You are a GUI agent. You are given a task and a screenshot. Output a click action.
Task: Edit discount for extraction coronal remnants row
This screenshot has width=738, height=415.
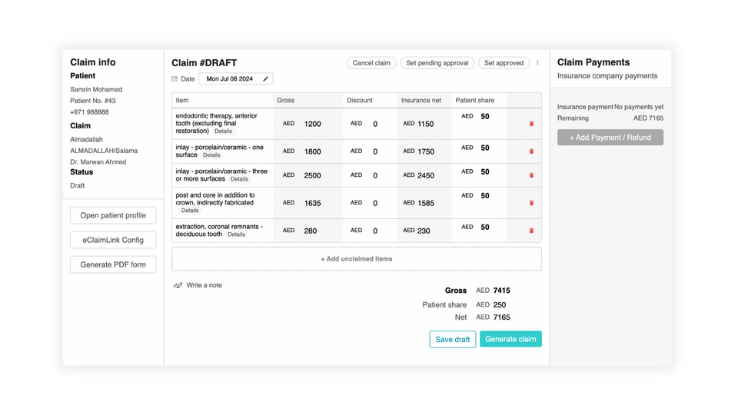[375, 231]
